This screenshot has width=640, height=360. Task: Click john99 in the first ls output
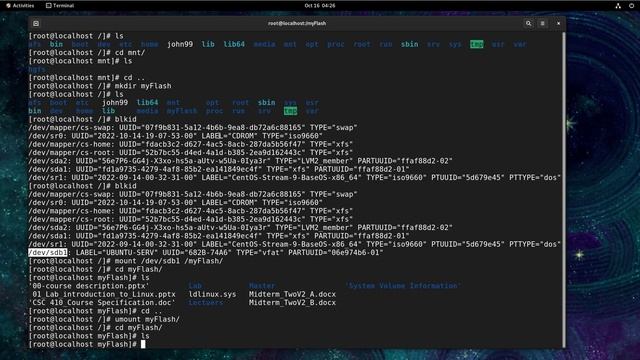[180, 44]
